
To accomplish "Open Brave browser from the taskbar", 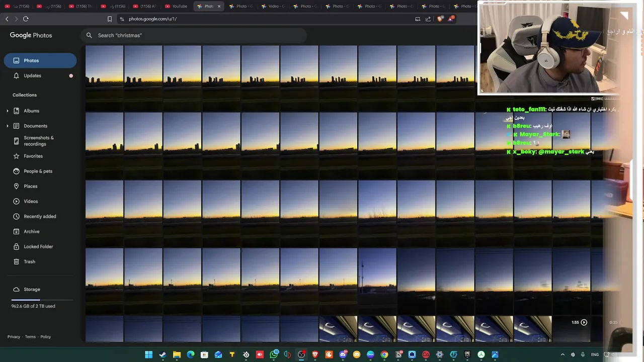I will (315, 354).
